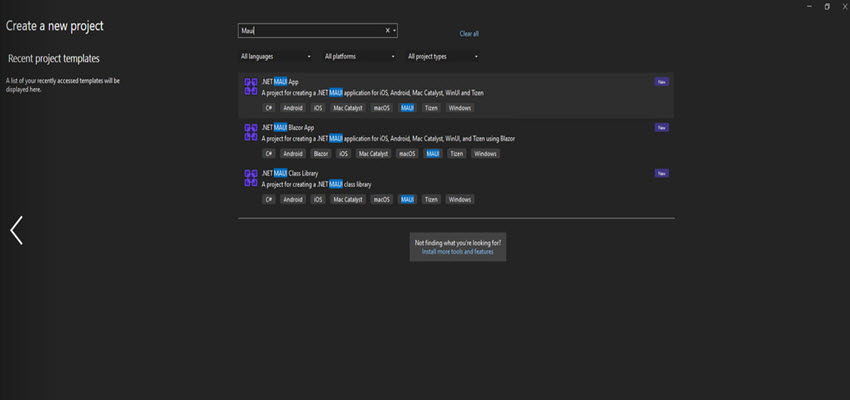Click the large back arrow on the left
The width and height of the screenshot is (850, 400).
click(16, 231)
